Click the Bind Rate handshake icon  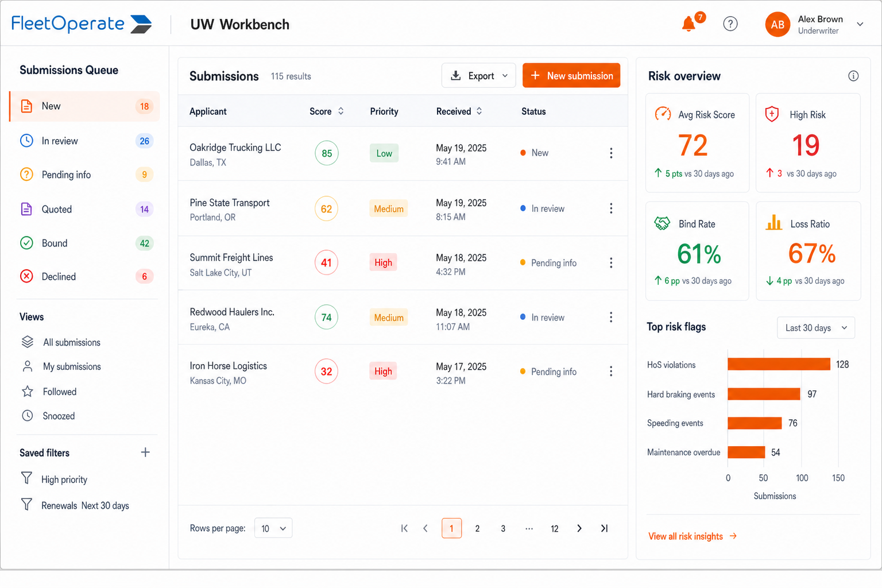pyautogui.click(x=662, y=223)
